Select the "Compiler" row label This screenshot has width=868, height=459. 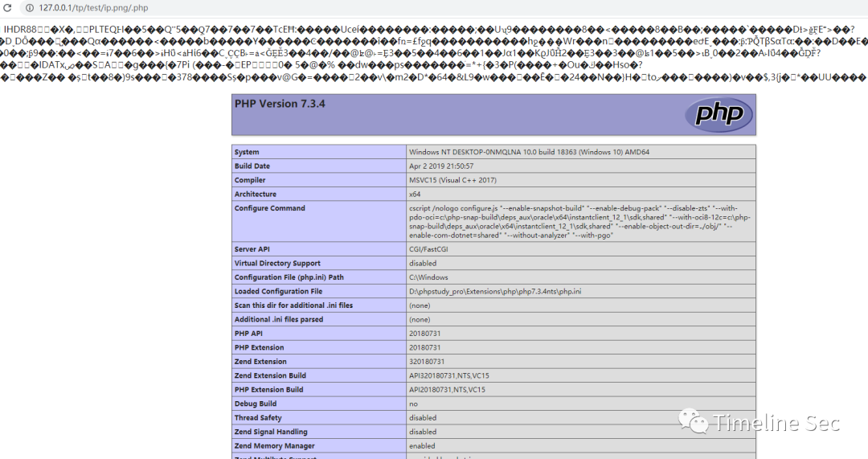coord(250,180)
